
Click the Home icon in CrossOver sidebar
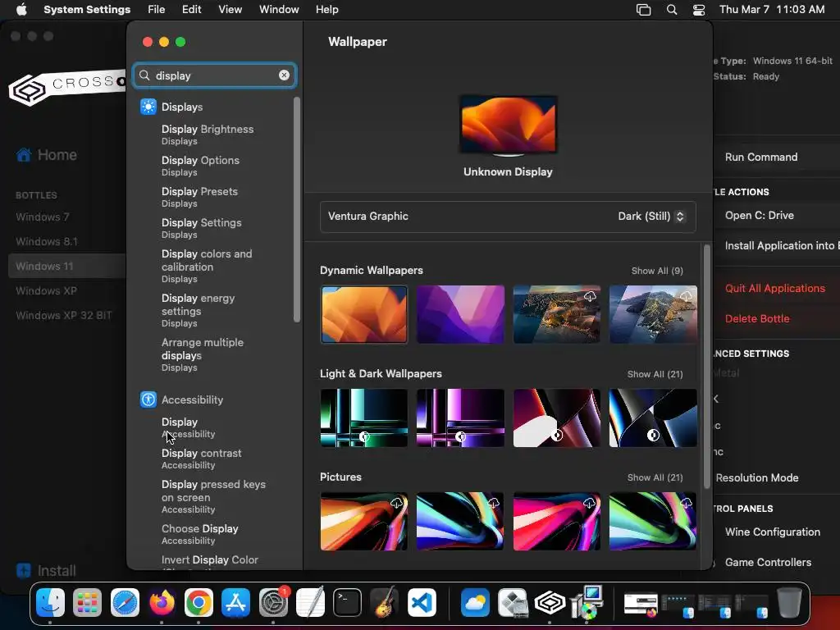[x=24, y=155]
